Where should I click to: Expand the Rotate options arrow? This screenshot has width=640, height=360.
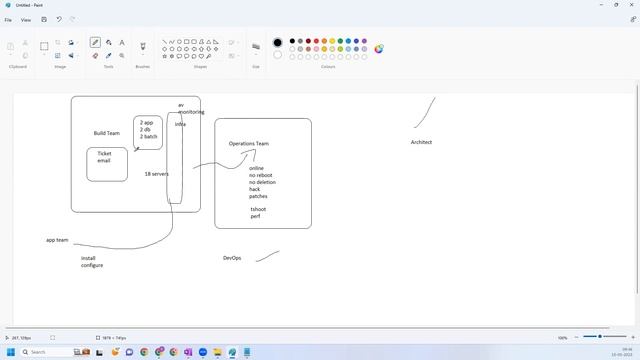[x=78, y=42]
